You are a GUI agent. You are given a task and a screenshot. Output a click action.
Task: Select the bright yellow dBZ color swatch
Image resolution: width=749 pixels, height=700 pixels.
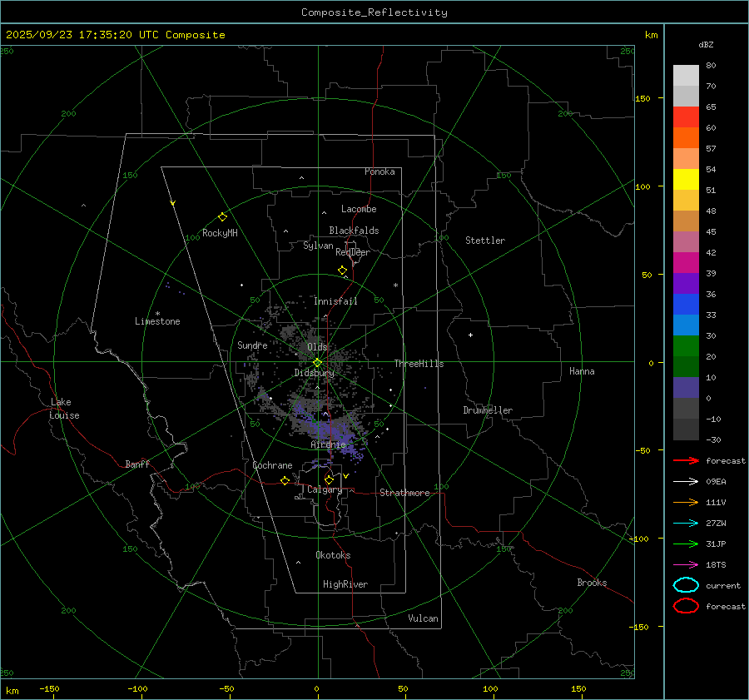pos(686,180)
